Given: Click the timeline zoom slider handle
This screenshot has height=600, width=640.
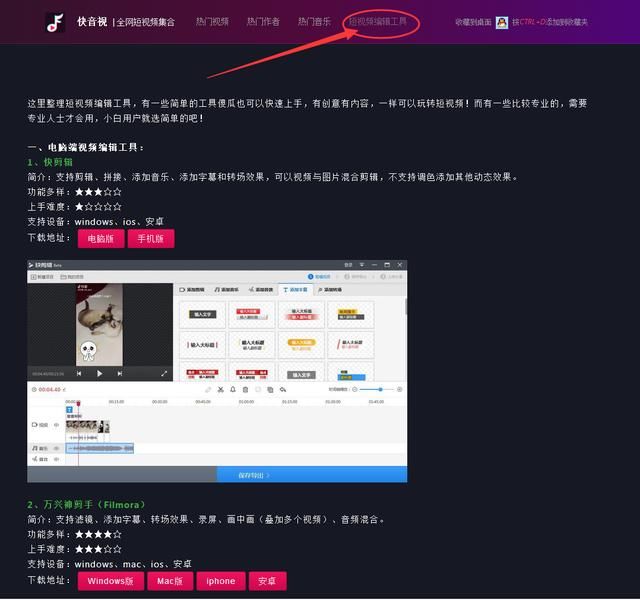Looking at the screenshot, I should (380, 389).
